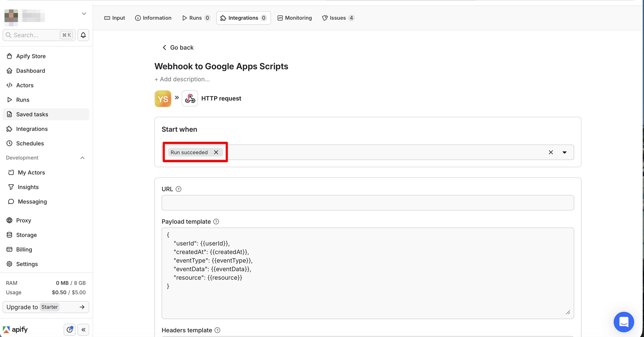Click Upgrade to Starter button

point(46,307)
